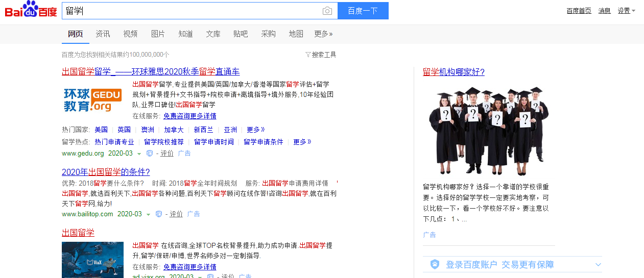Click the www.gedu.org URL text
Image resolution: width=644 pixels, height=278 pixels.
[x=83, y=153]
